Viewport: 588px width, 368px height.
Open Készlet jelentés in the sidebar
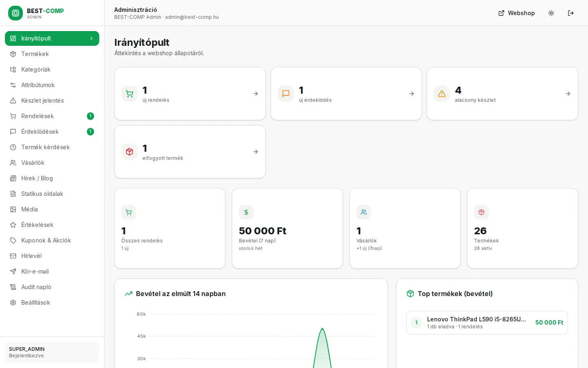coord(52,101)
